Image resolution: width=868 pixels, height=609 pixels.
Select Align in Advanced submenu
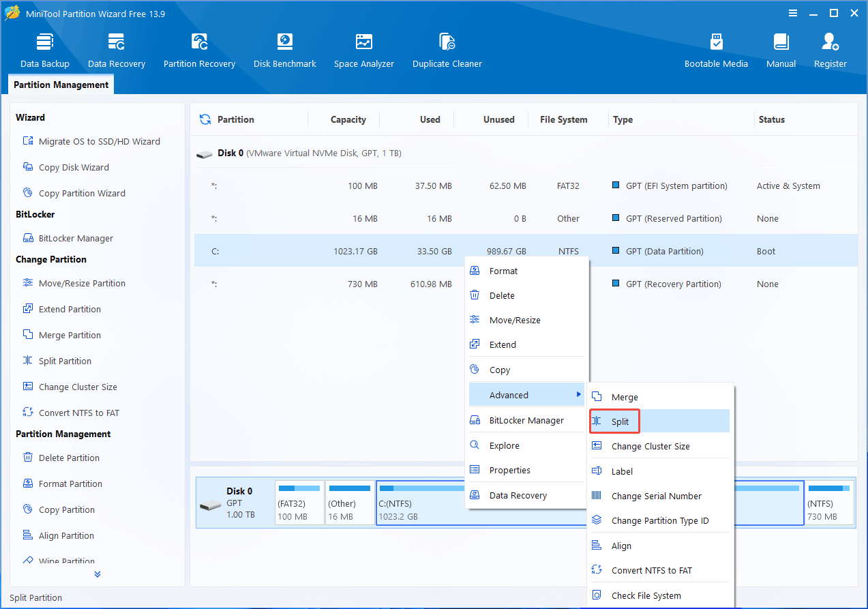(660, 546)
